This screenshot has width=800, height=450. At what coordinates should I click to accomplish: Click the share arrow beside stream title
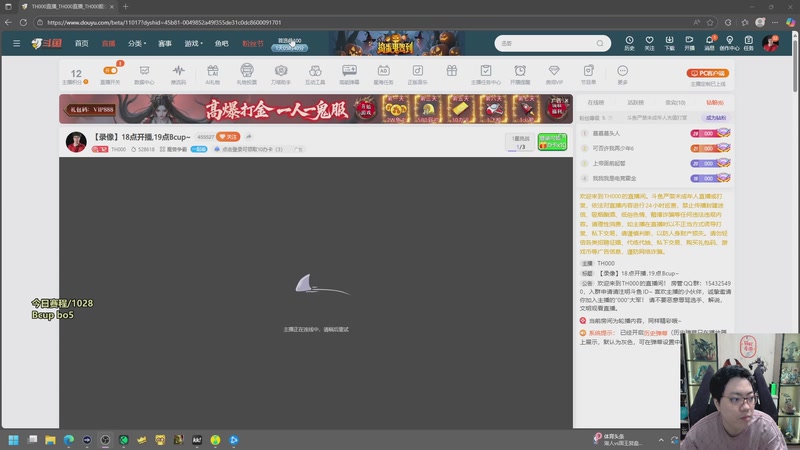click(248, 137)
